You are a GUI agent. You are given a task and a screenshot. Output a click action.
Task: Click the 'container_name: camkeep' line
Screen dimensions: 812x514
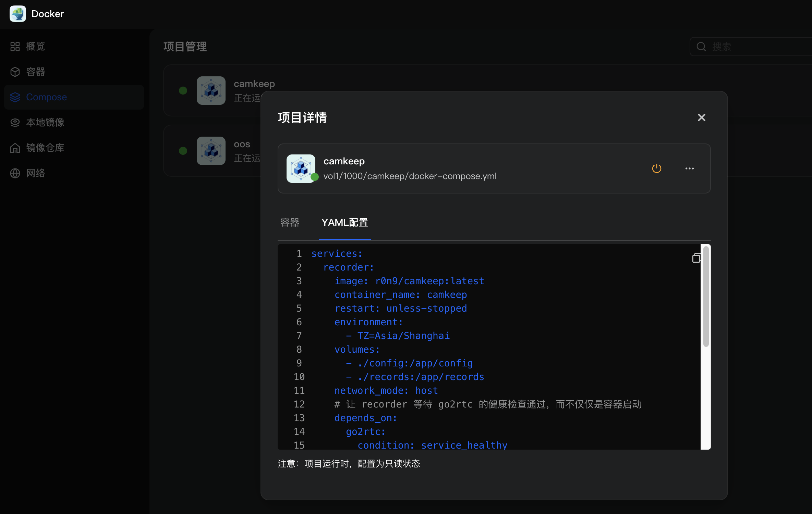401,294
